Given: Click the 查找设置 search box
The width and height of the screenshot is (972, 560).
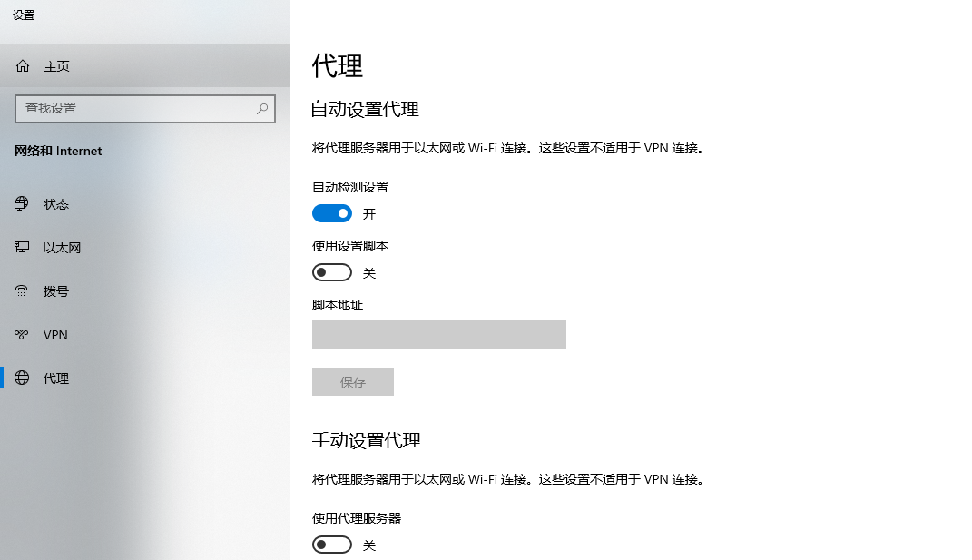Looking at the screenshot, I should click(x=136, y=108).
